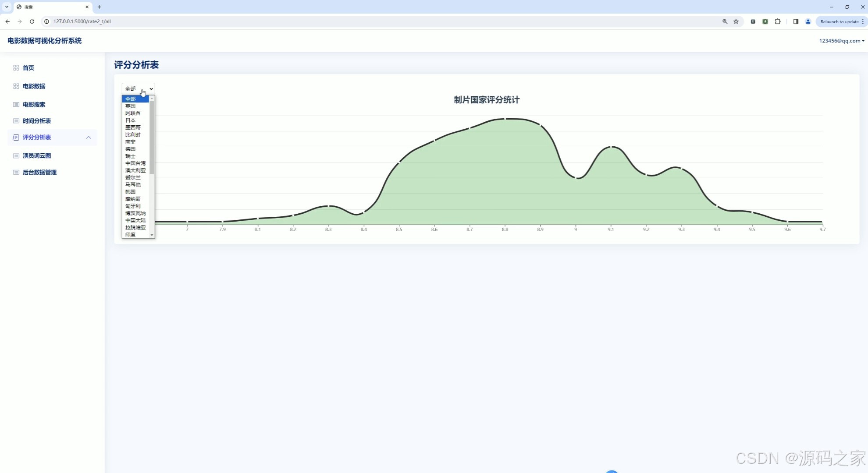The height and width of the screenshot is (473, 868).
Task: Click the 演员词云图 sidebar icon
Action: pyautogui.click(x=16, y=156)
